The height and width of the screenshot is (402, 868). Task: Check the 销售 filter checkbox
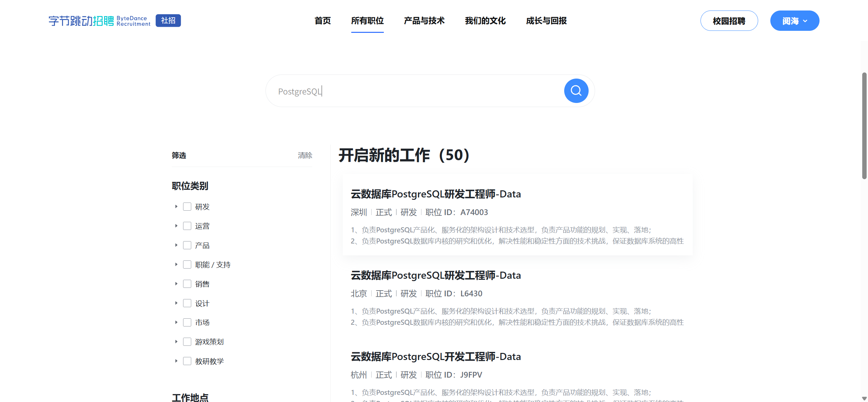187,284
